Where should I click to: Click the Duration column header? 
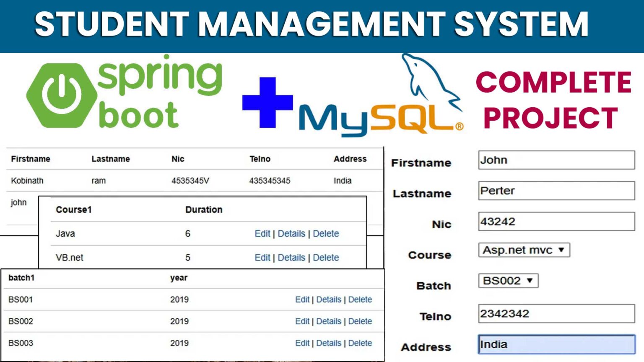tap(204, 210)
